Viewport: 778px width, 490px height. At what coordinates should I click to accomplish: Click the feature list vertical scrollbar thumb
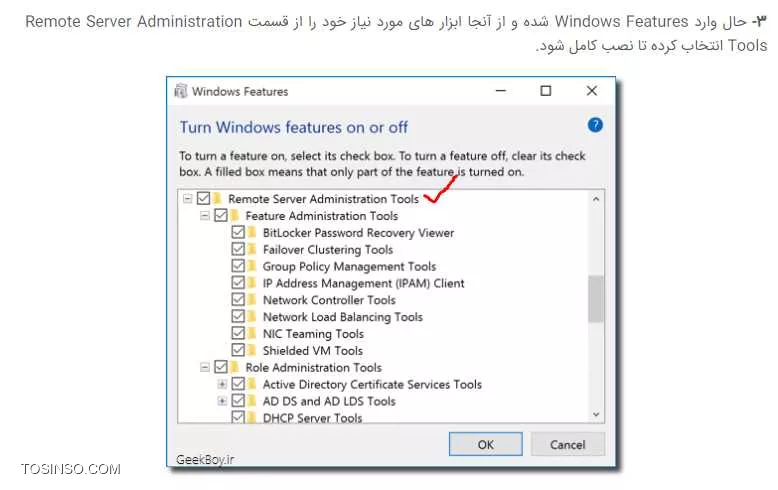coord(596,298)
